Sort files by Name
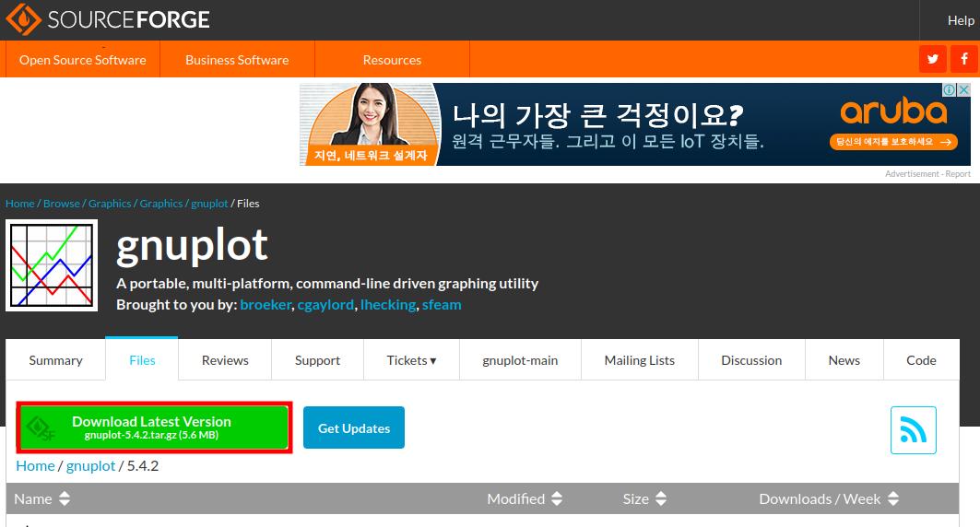 point(41,499)
